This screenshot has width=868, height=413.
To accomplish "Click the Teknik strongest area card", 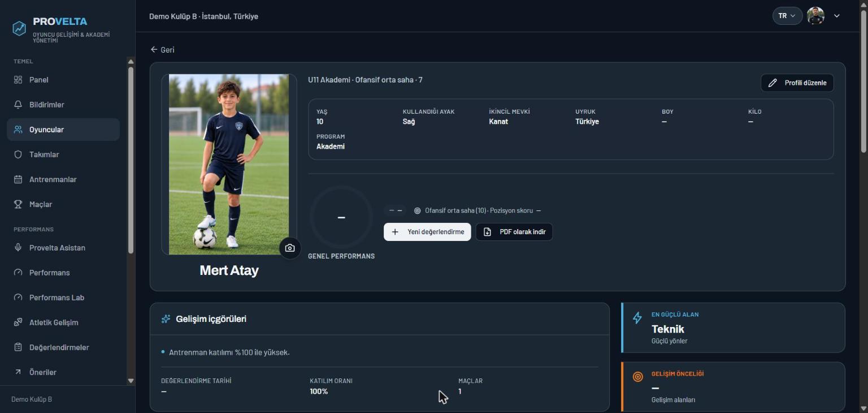I will (x=733, y=328).
